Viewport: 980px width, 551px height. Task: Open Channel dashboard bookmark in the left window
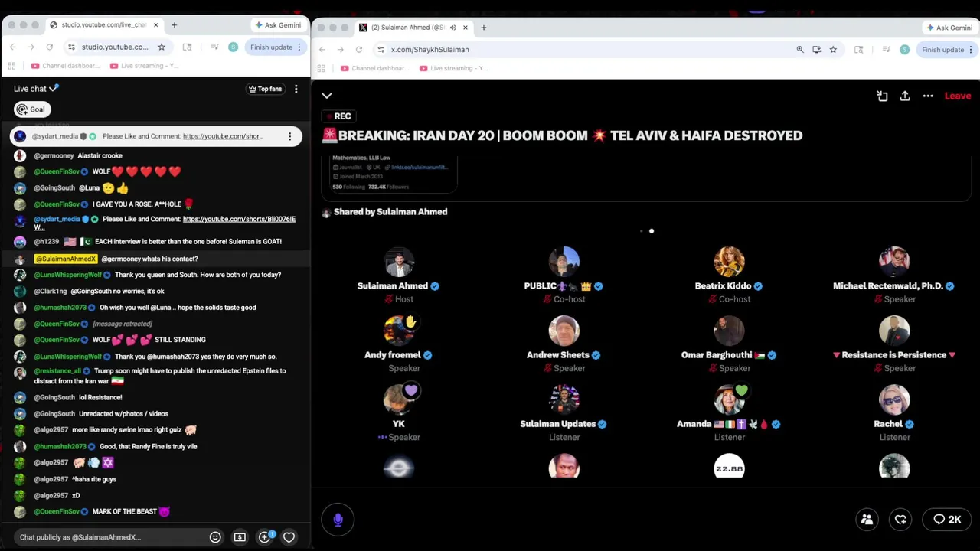tap(66, 66)
